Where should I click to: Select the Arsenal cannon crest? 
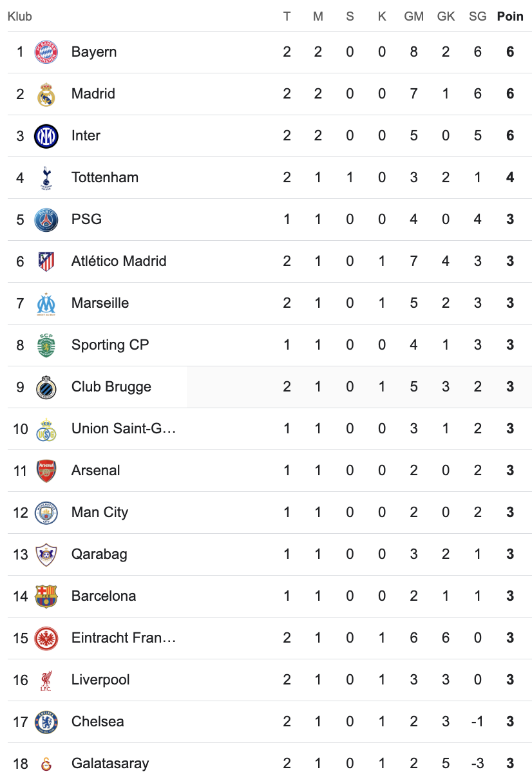coord(46,471)
